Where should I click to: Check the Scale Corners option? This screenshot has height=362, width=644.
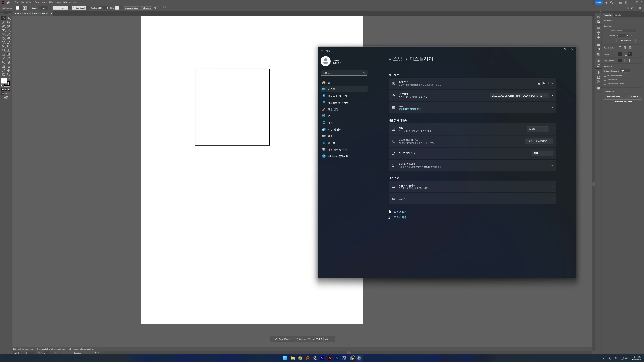[x=605, y=80]
